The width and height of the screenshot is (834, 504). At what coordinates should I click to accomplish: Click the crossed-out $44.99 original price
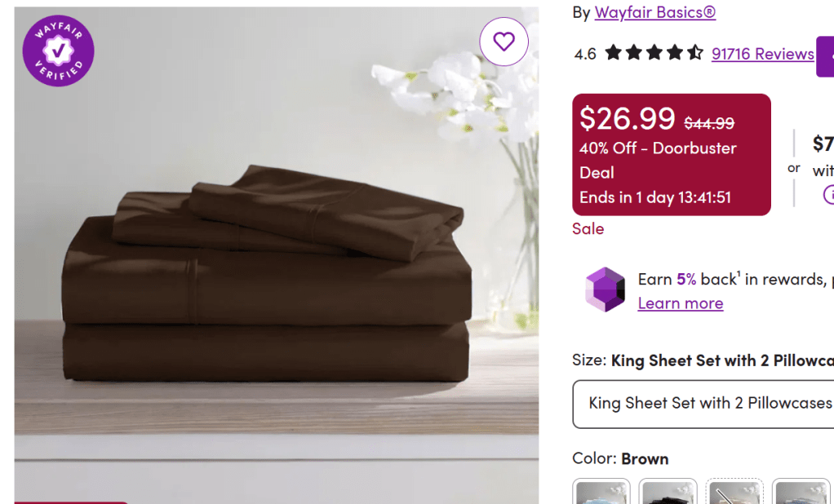[709, 123]
